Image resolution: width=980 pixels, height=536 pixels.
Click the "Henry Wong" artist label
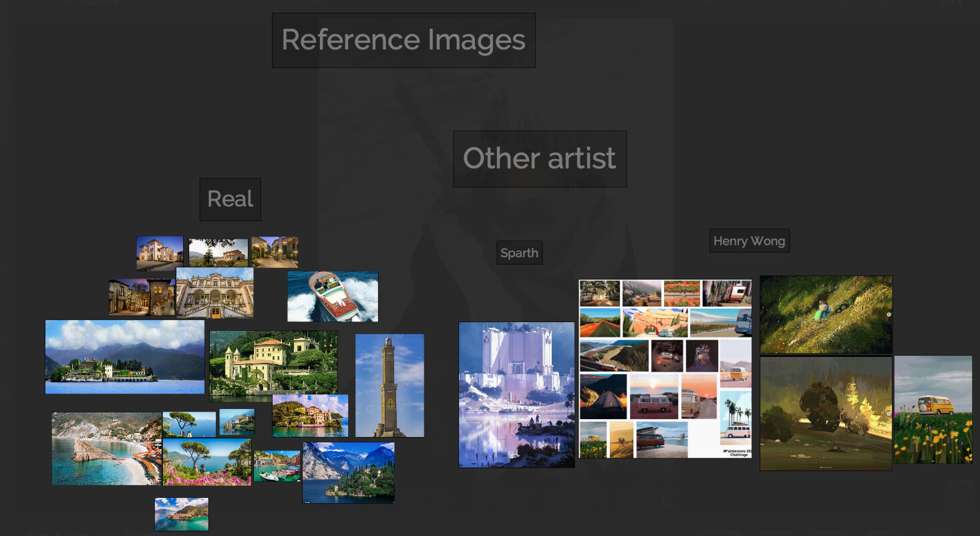click(x=749, y=240)
